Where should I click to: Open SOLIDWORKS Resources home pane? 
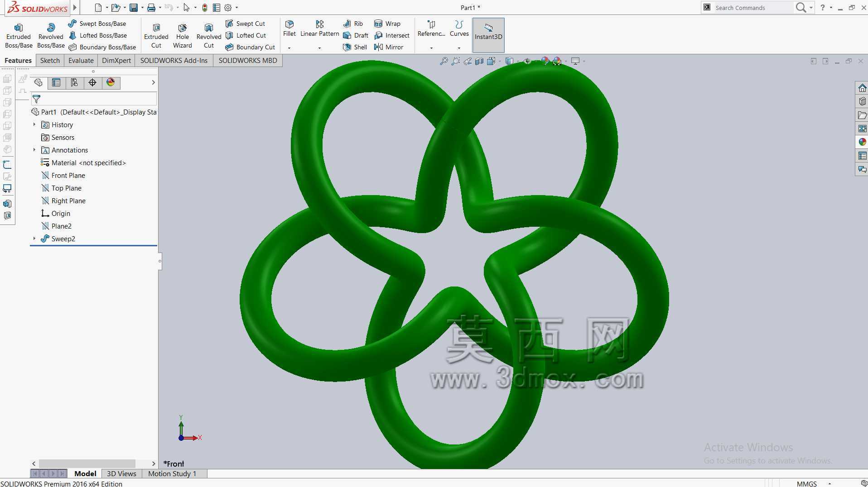(x=862, y=88)
